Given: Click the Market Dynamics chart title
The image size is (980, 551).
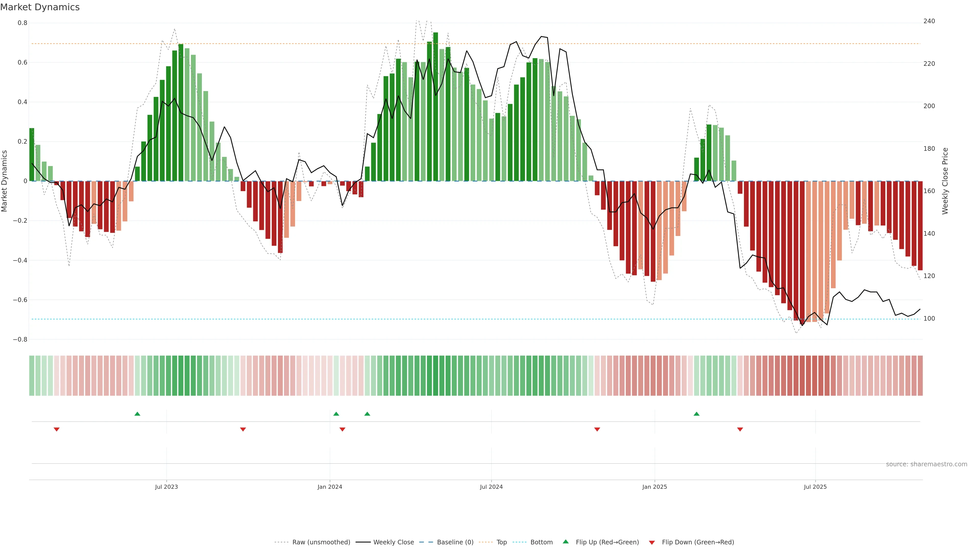Looking at the screenshot, I should (40, 7).
